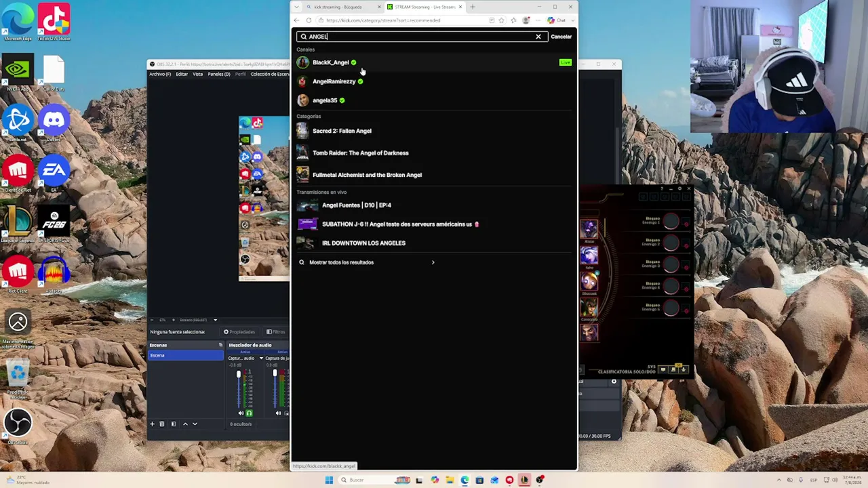Move the OBS scene up
Image resolution: width=868 pixels, height=488 pixels.
point(185,424)
